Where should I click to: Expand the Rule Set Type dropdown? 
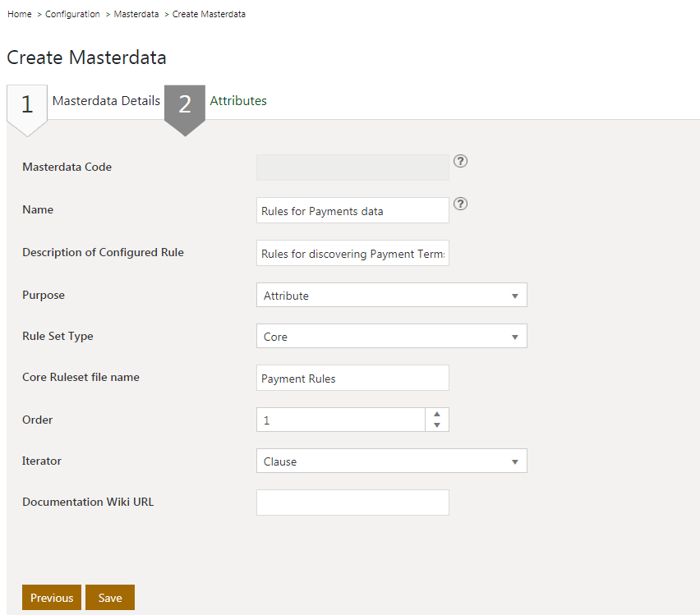[391, 337]
